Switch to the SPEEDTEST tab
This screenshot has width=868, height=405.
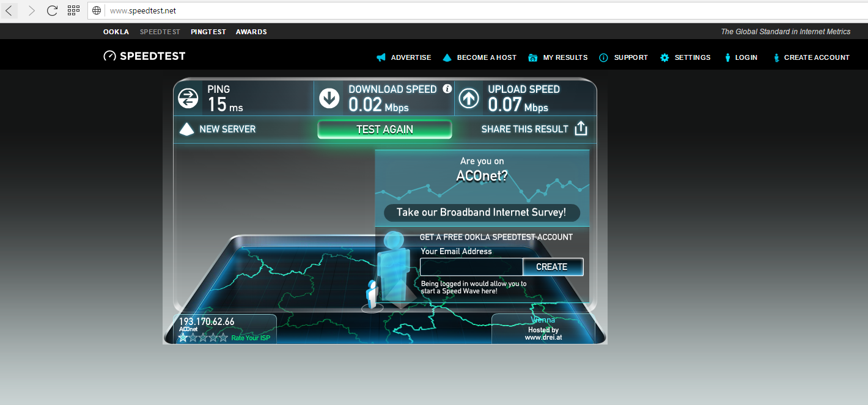160,32
